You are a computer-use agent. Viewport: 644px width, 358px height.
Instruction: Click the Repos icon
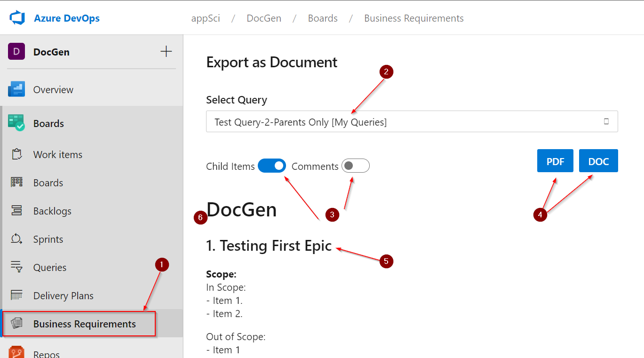17,353
